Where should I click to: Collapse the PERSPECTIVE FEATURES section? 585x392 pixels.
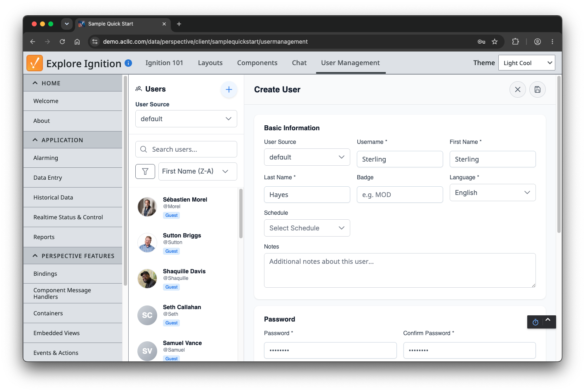[73, 256]
